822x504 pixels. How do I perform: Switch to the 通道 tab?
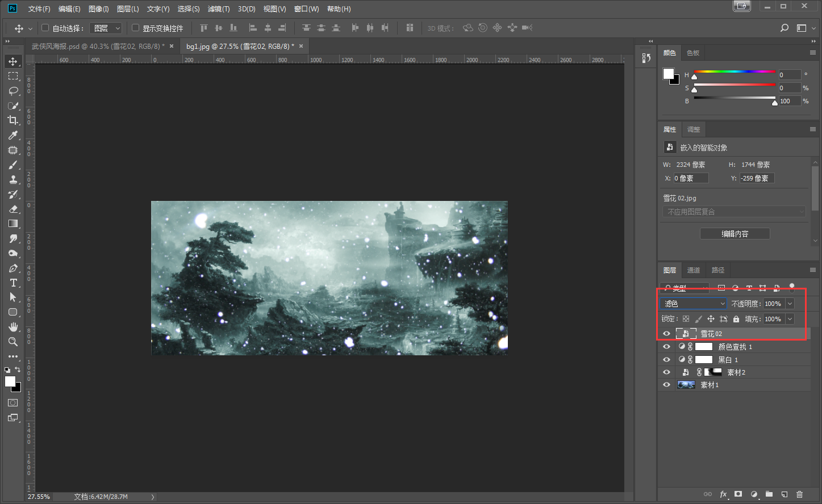click(694, 270)
